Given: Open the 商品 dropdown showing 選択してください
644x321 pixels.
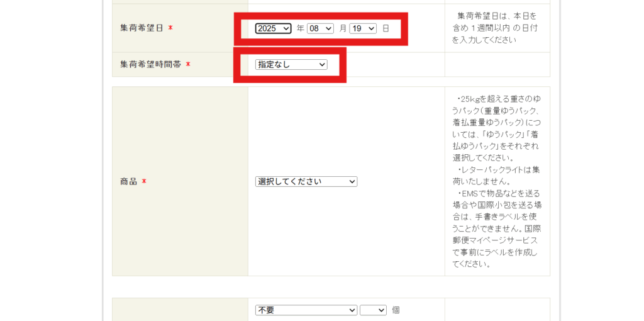Looking at the screenshot, I should [x=306, y=182].
